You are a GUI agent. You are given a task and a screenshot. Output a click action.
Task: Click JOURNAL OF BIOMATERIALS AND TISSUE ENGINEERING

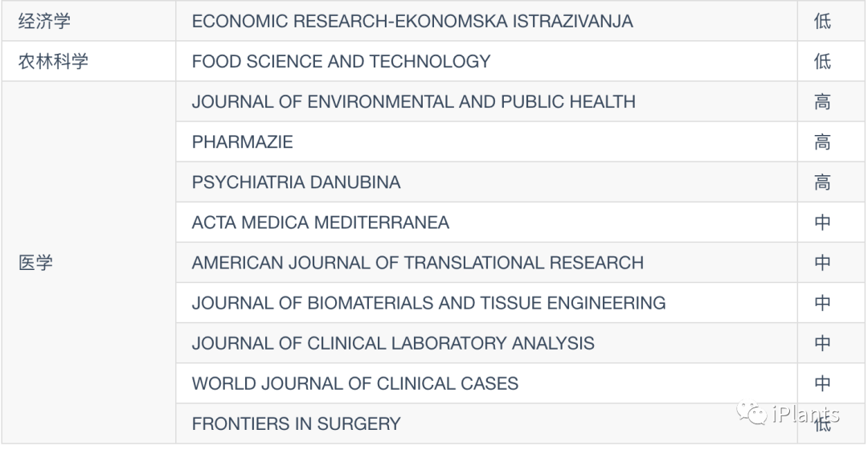pyautogui.click(x=428, y=303)
